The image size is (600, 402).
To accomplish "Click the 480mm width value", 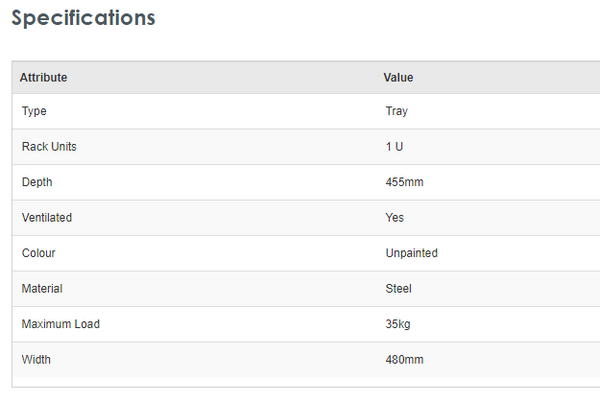I will (x=403, y=359).
